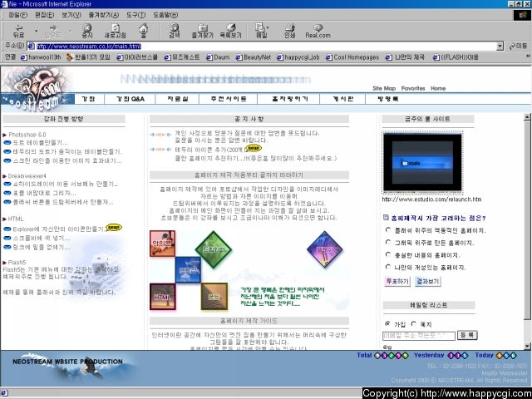Select poll option 나만의 개성있는 홈페이지

[388, 267]
